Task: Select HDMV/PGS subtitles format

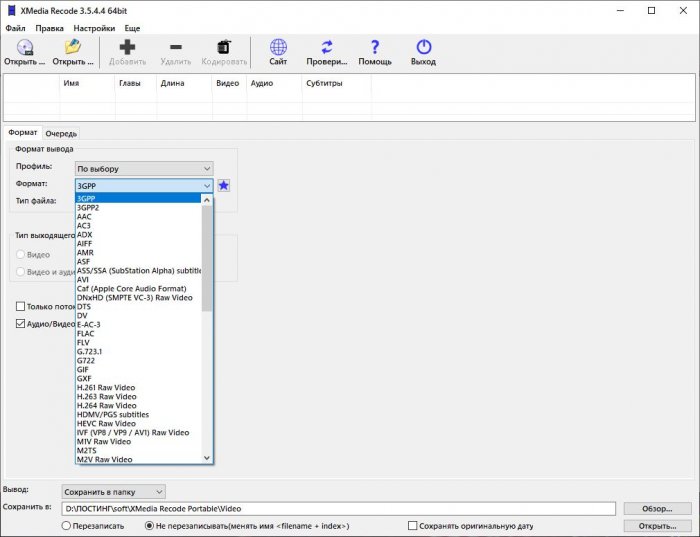Action: coord(138,414)
